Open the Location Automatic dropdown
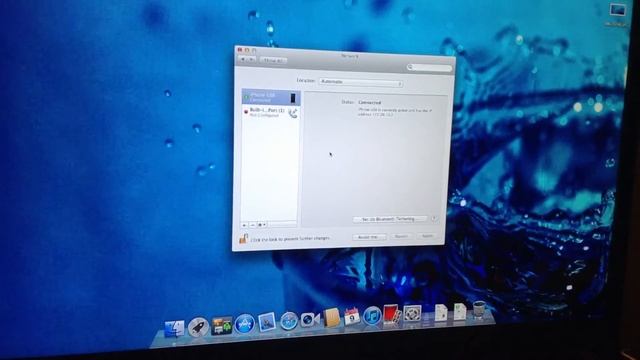The width and height of the screenshot is (640, 360). [x=361, y=82]
